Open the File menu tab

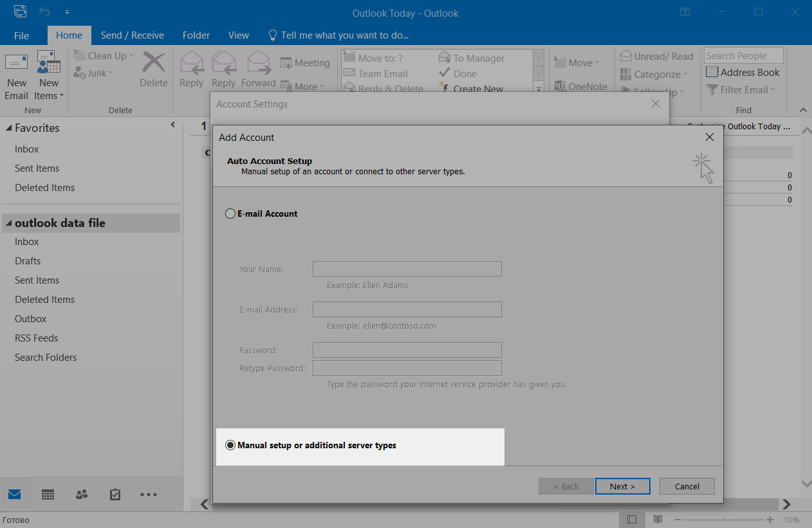[21, 35]
